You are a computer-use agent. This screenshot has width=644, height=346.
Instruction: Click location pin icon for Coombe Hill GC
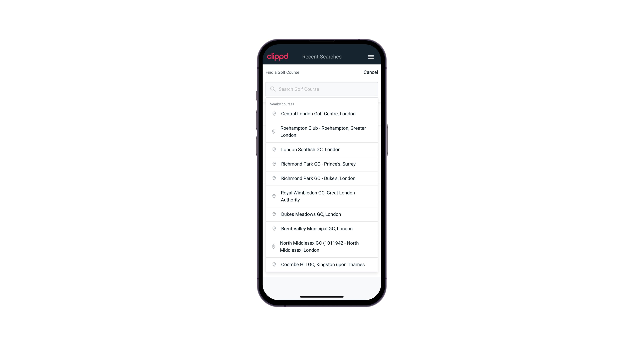point(273,264)
